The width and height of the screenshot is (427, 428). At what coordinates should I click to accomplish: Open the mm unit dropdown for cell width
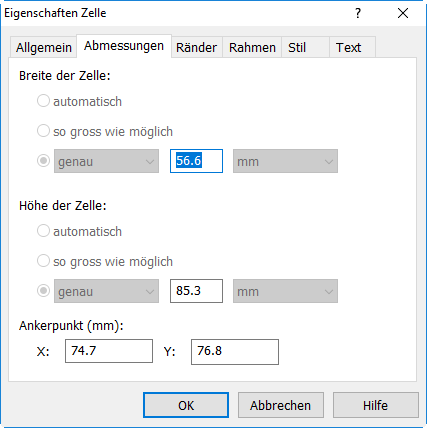click(x=285, y=161)
